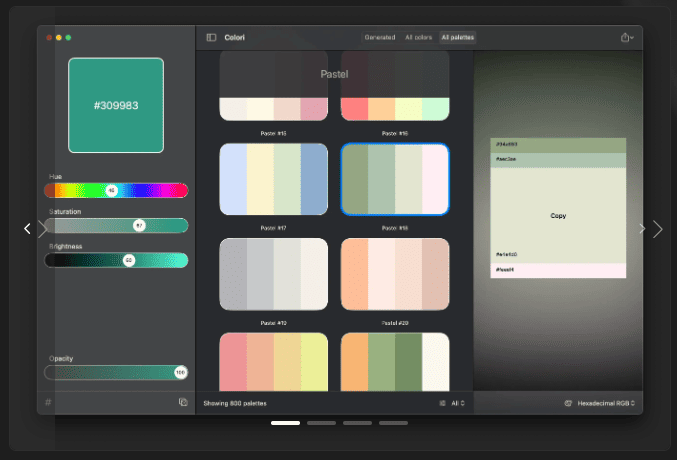Select the orange-and-green palette at bottom

395,362
